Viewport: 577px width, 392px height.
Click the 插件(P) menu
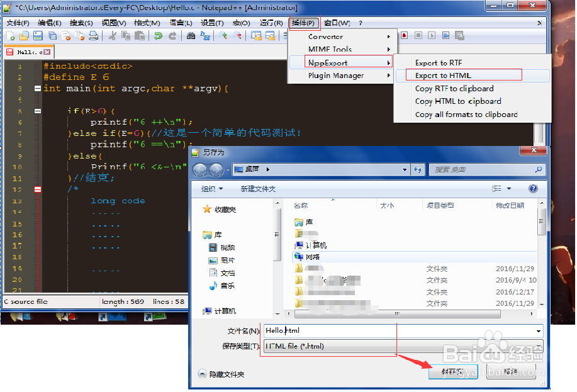tap(303, 23)
